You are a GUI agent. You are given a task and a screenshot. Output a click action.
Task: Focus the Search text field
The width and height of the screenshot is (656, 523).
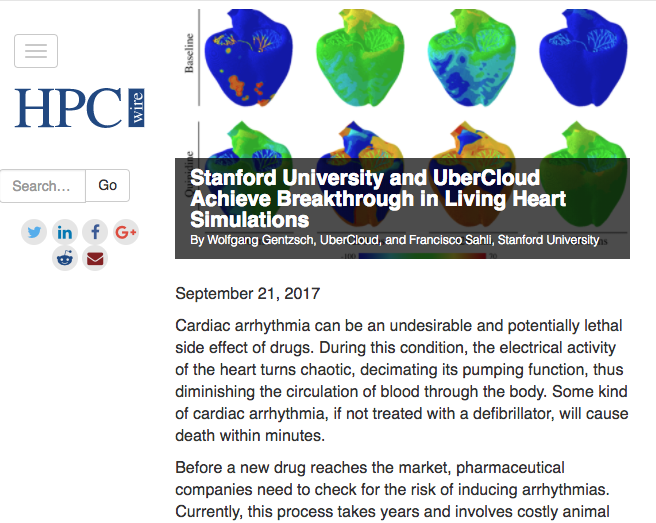(x=43, y=185)
